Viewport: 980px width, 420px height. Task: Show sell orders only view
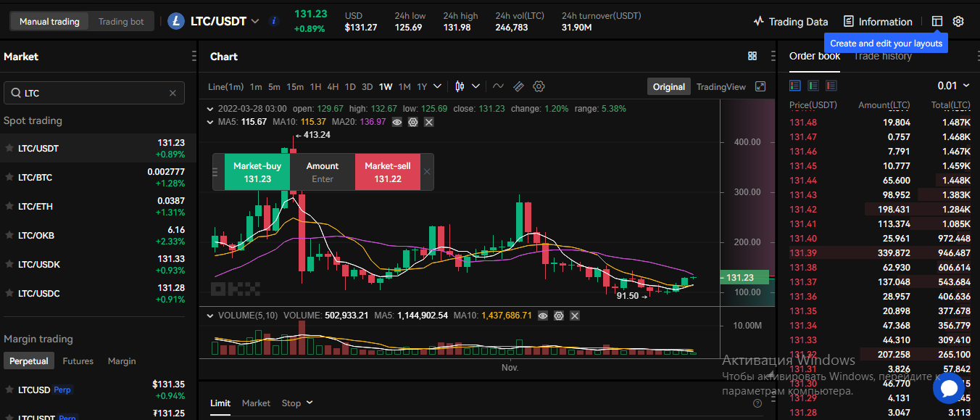point(831,86)
